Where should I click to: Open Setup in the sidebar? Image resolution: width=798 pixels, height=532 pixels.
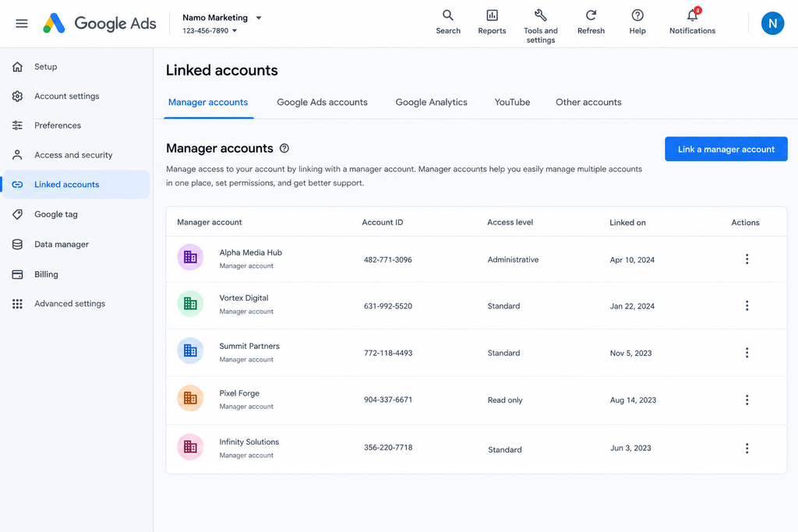[x=46, y=67]
